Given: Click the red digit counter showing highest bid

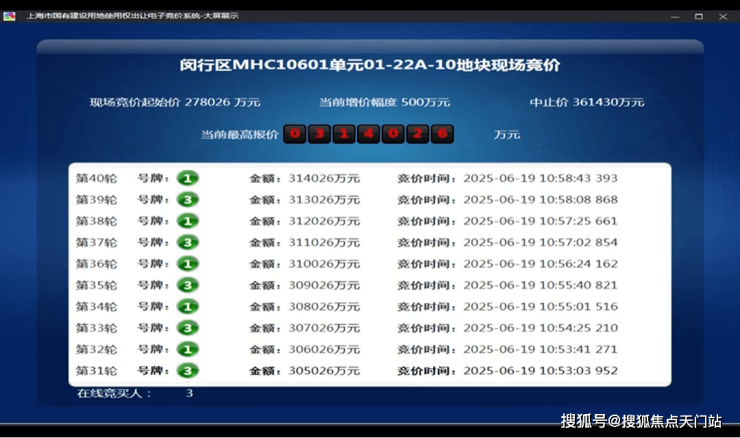Looking at the screenshot, I should click(x=368, y=134).
